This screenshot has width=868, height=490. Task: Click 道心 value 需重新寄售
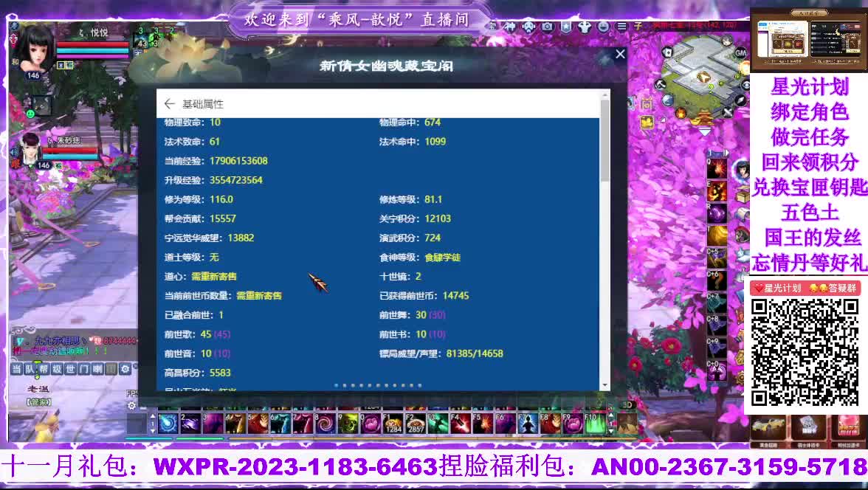pyautogui.click(x=214, y=276)
